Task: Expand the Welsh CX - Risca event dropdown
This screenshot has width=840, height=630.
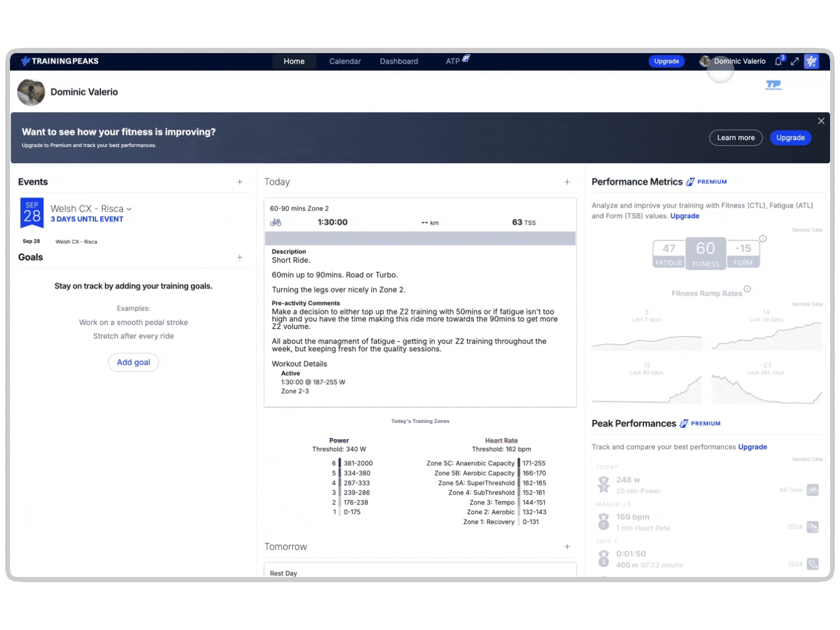Action: click(x=129, y=209)
